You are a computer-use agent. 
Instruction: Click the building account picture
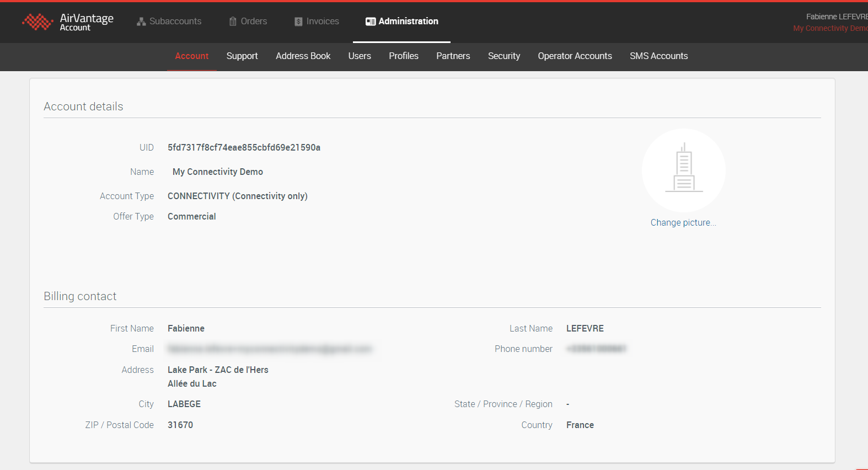[683, 170]
